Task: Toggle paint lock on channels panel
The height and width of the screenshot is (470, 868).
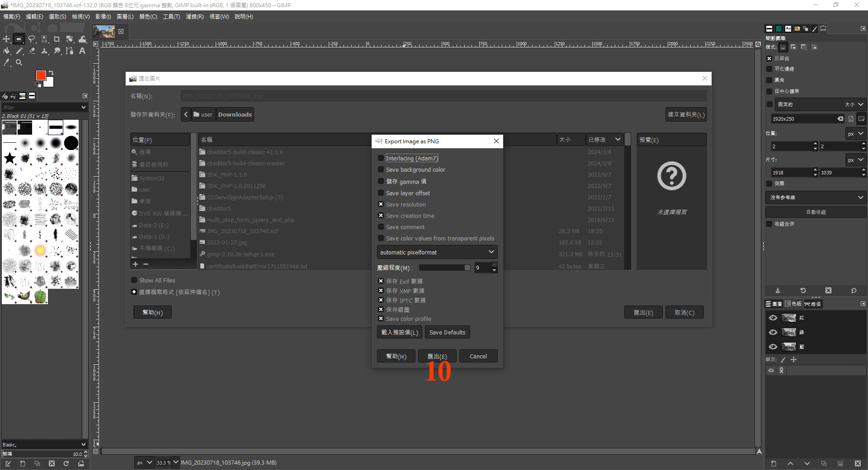Action: click(783, 360)
